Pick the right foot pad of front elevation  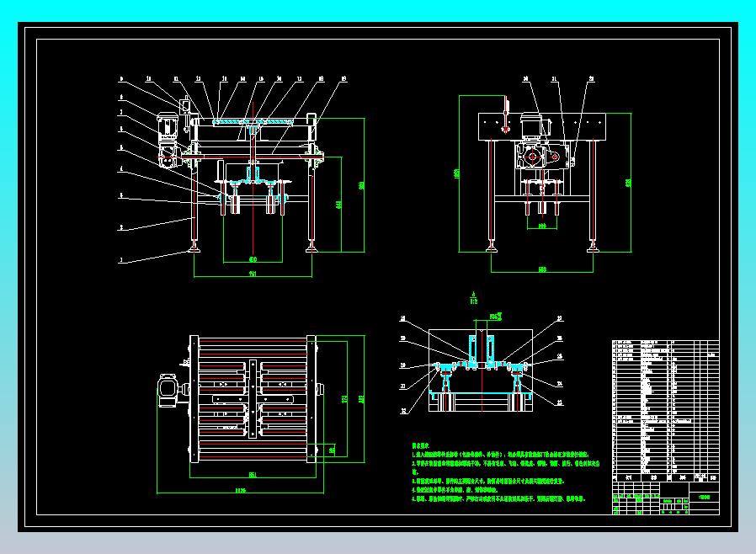pyautogui.click(x=311, y=248)
